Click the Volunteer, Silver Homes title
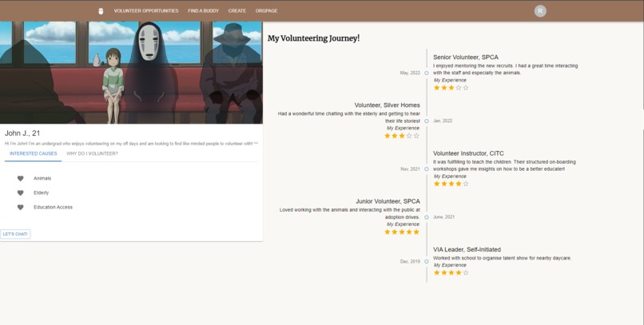 click(x=387, y=105)
